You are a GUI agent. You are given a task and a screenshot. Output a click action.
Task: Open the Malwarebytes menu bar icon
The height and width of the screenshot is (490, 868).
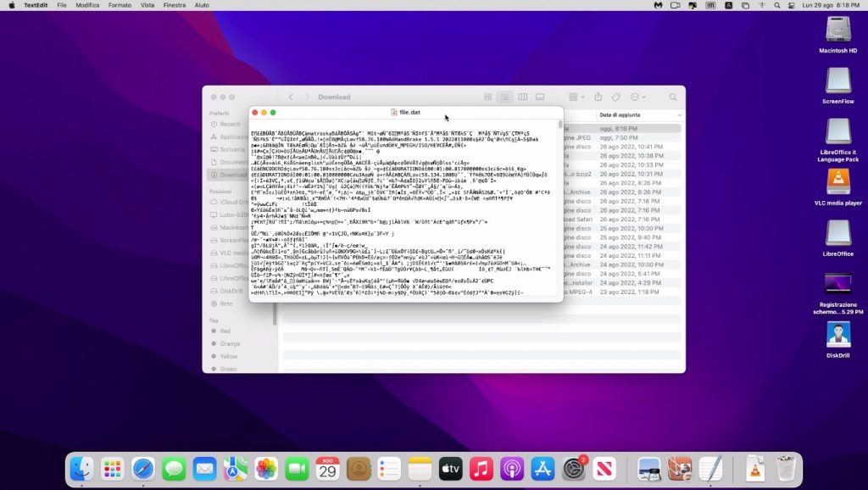click(658, 5)
